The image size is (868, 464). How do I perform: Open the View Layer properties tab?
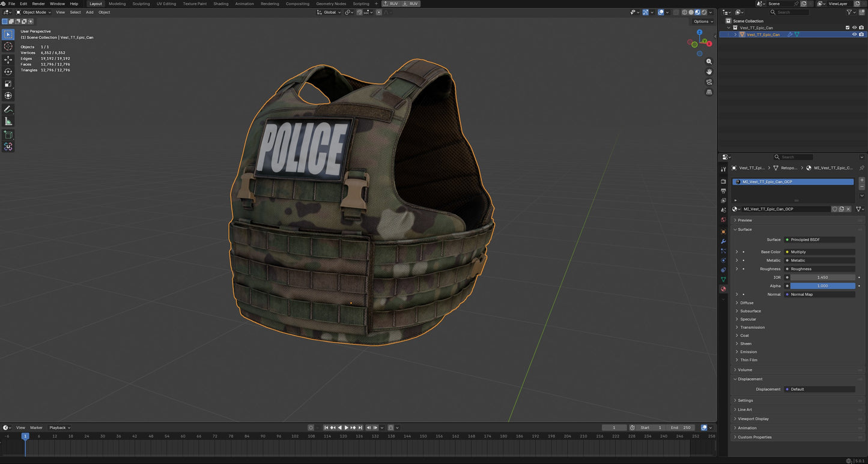tap(723, 200)
